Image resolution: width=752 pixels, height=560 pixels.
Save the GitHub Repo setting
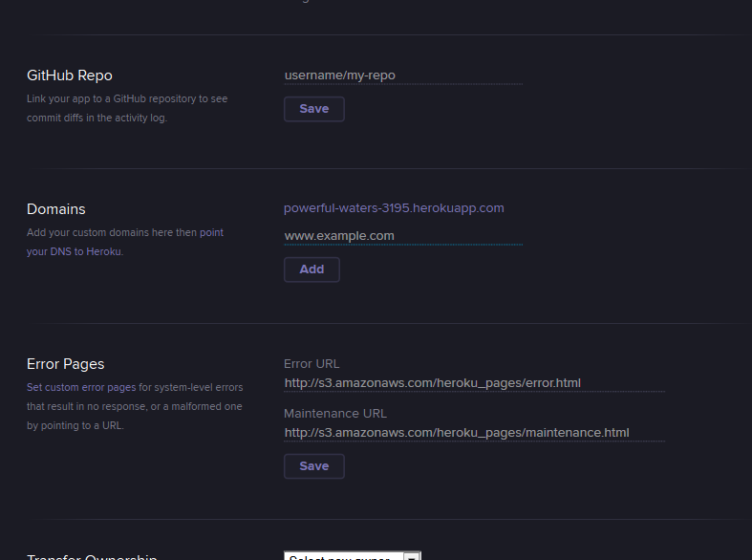coord(314,109)
